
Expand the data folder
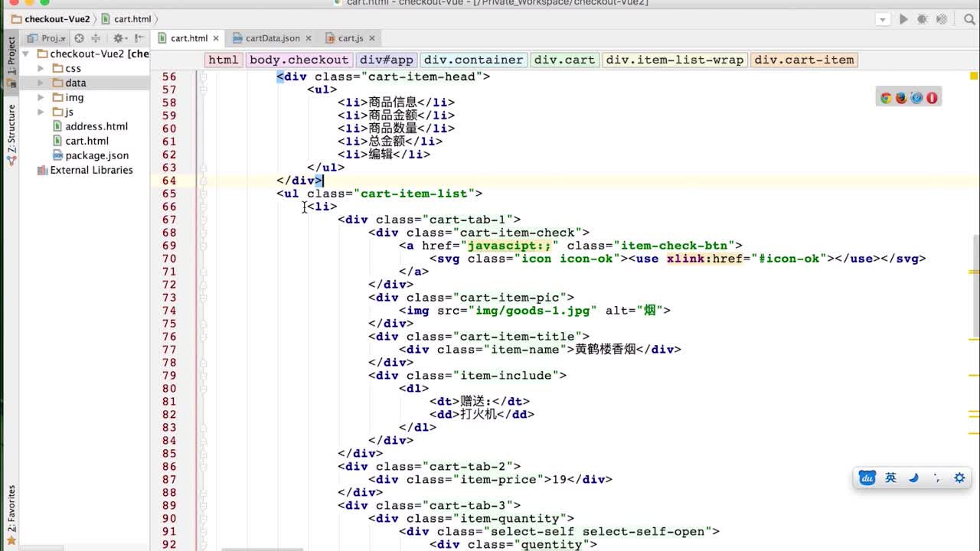41,83
